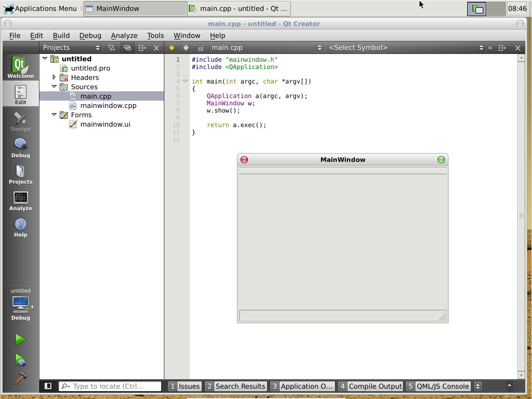This screenshot has height=399, width=532.
Task: Start debugging with the bug-arrow icon
Action: click(x=20, y=360)
